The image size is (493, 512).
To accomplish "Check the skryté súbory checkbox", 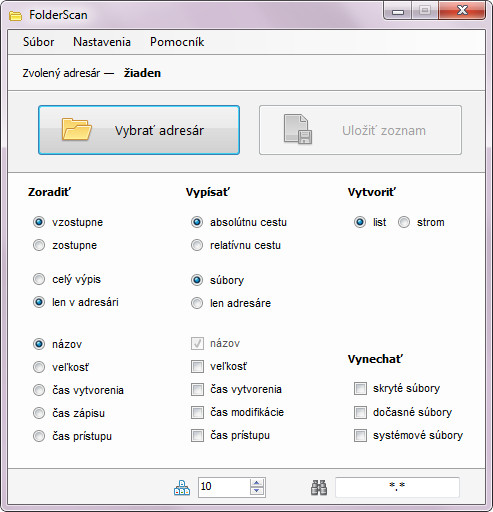I will (x=360, y=388).
